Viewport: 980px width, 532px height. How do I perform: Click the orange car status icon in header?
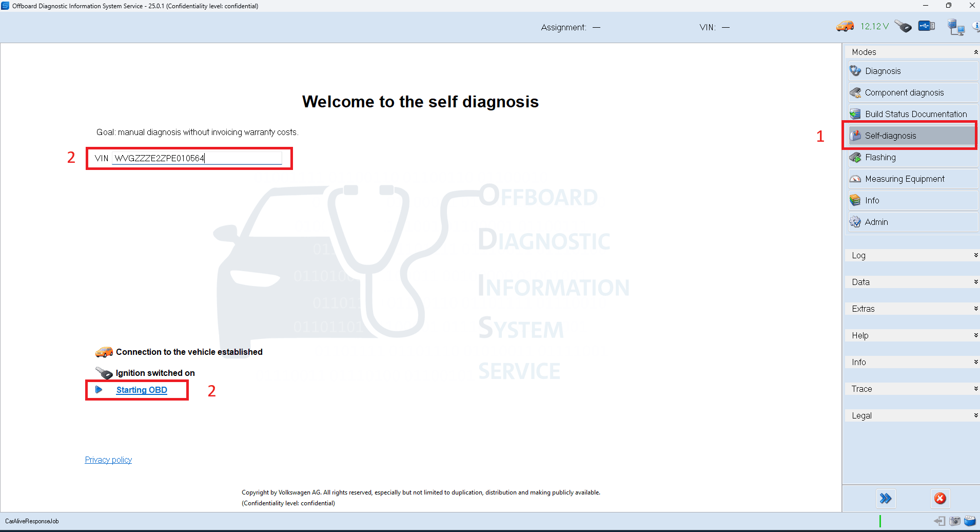(845, 26)
